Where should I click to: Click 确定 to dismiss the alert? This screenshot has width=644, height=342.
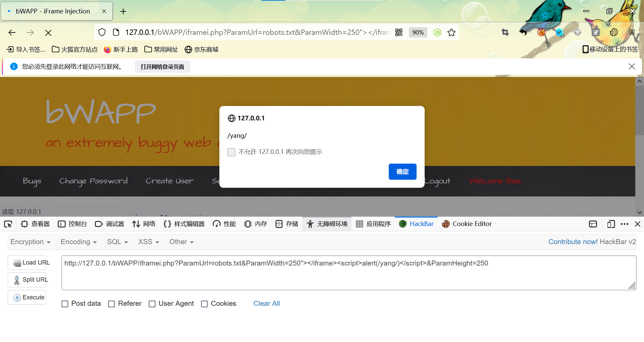(402, 172)
